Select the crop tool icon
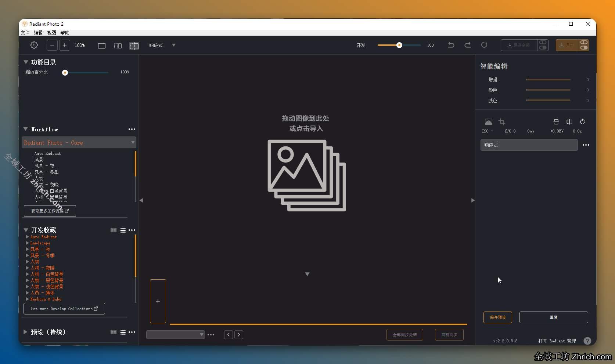 [502, 122]
